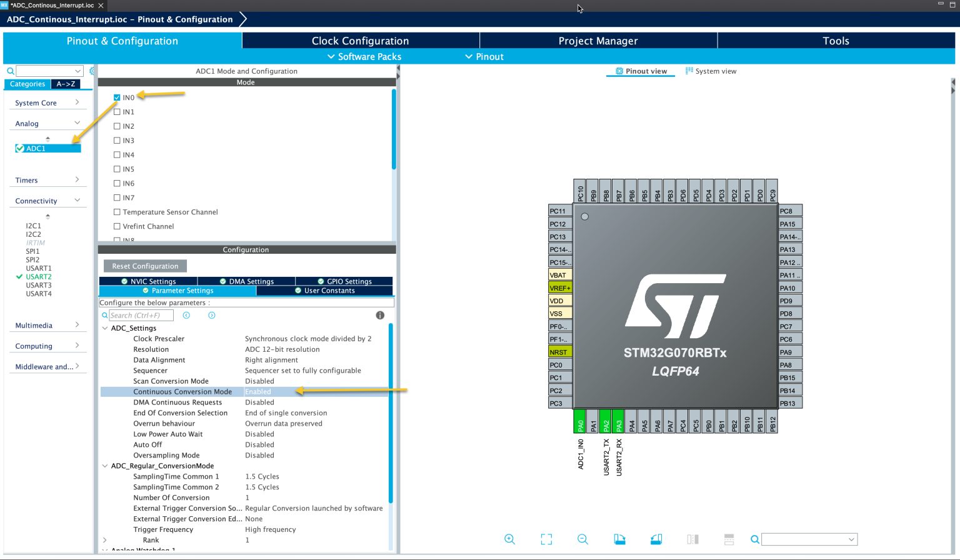This screenshot has height=560, width=960.
Task: Check the Temperature Sensor Channel option
Action: click(x=117, y=212)
